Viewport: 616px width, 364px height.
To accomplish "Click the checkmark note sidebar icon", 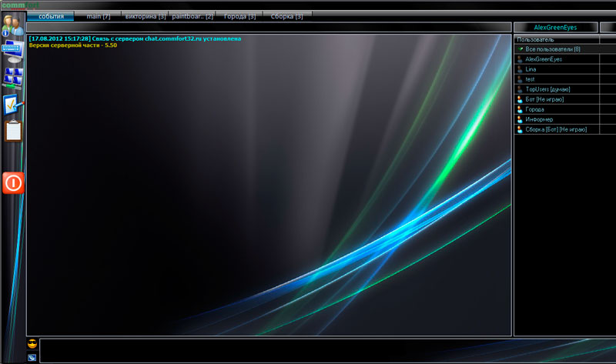I will coord(13,104).
